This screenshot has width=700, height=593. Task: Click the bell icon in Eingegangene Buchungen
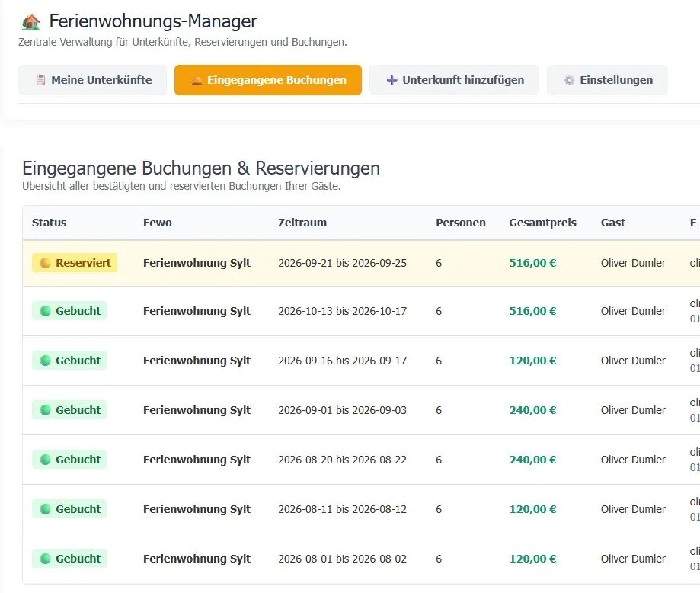tap(197, 81)
